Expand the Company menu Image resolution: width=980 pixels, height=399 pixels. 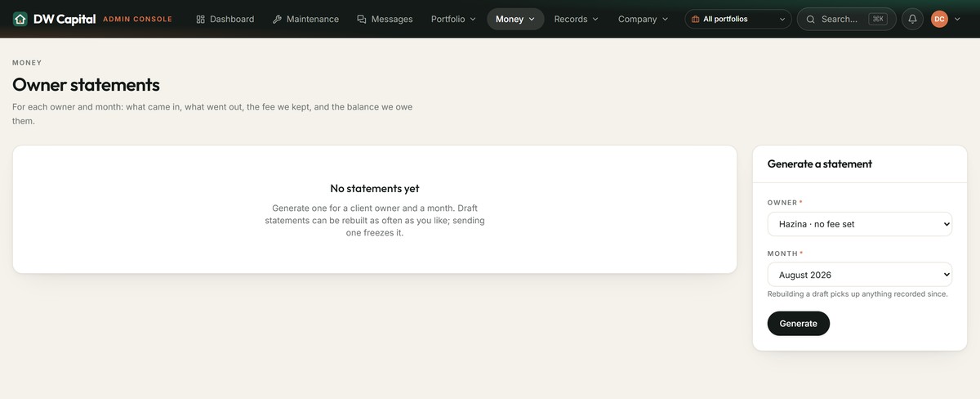[643, 19]
